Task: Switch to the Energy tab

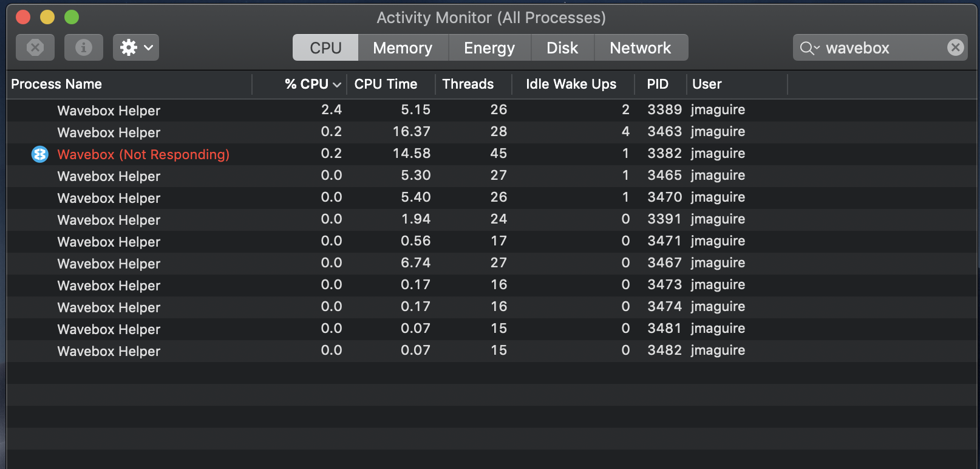Action: coord(489,47)
